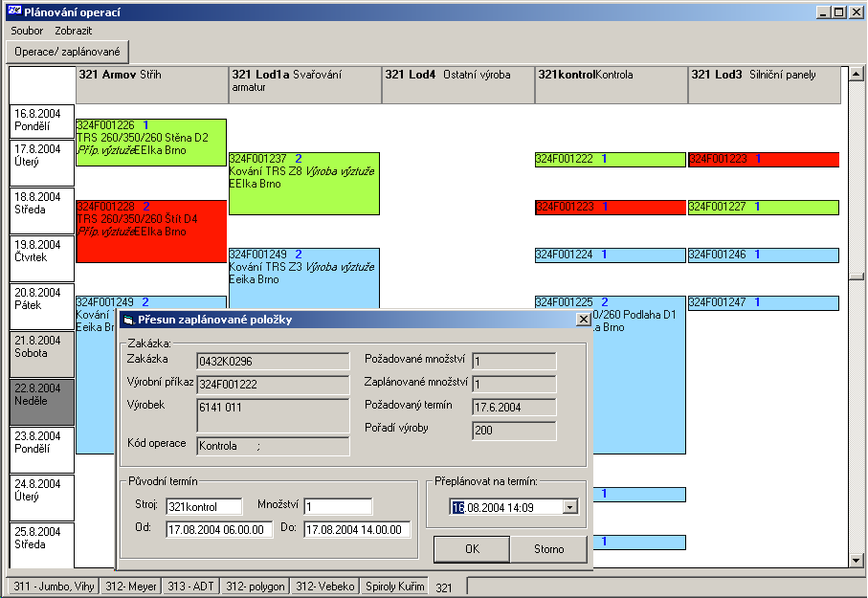Open the Soubor menu
This screenshot has height=598, width=868.
(27, 31)
